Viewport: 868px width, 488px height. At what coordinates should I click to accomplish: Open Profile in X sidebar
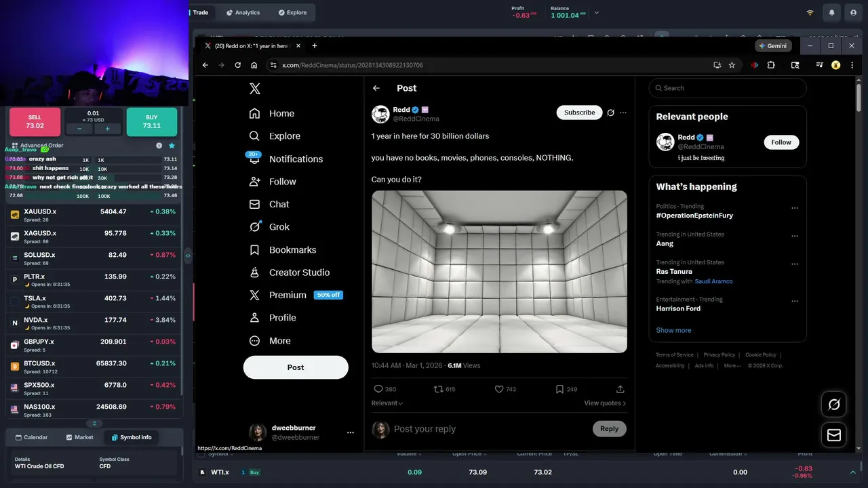[273, 318]
